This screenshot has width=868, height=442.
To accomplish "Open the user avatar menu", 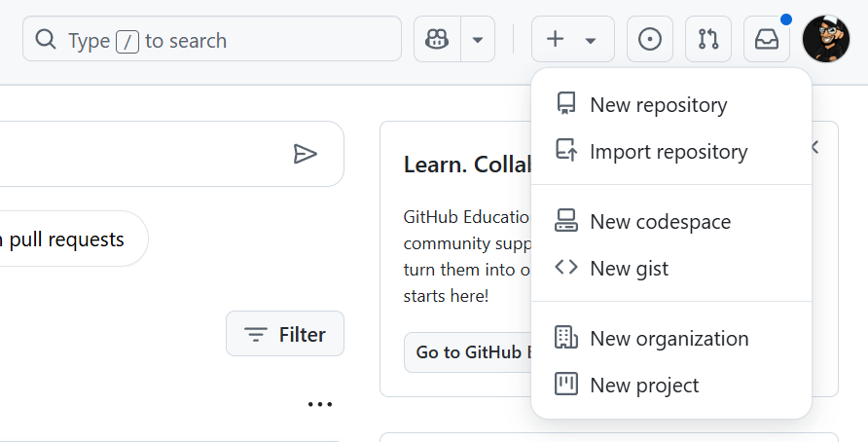I will pyautogui.click(x=826, y=39).
